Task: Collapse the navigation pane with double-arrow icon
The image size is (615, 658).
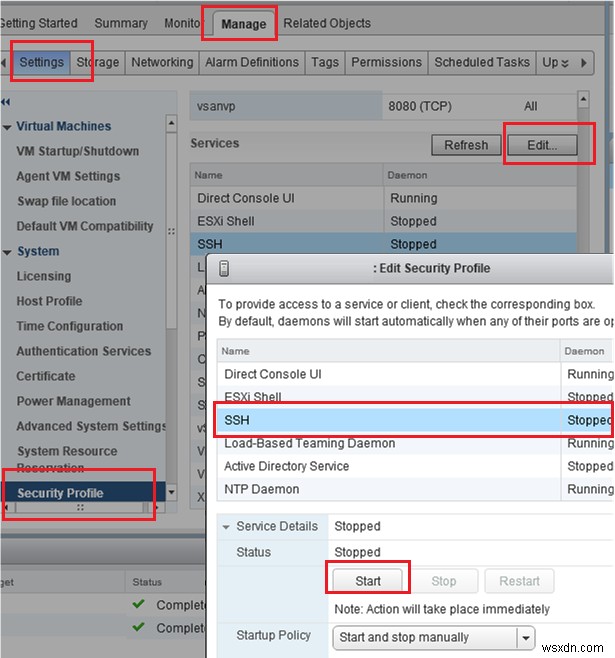Action: 6,102
